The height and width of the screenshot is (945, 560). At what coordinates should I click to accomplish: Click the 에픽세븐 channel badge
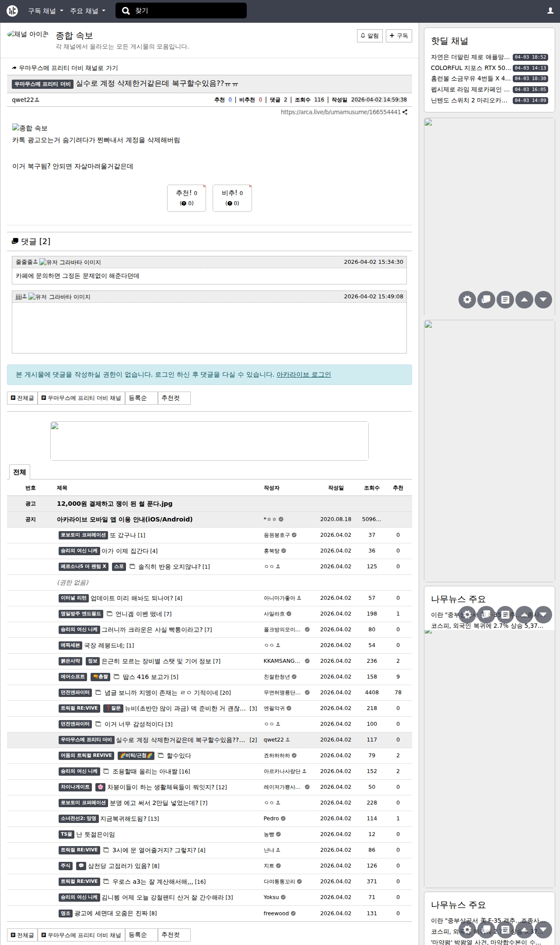(x=70, y=645)
